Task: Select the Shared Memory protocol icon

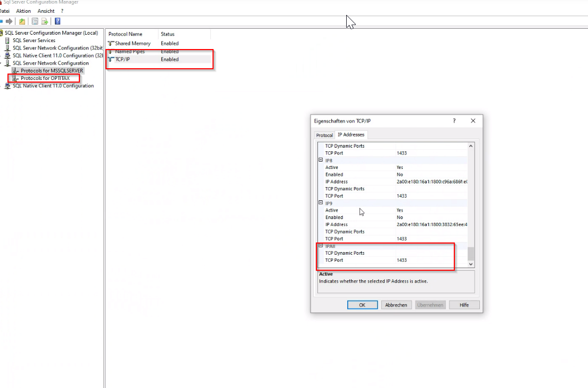Action: (111, 43)
